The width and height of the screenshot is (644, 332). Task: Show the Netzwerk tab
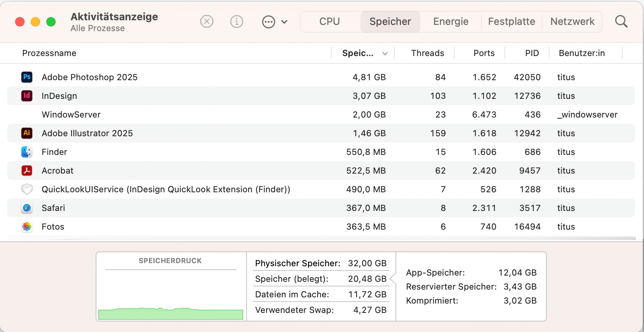coord(572,21)
